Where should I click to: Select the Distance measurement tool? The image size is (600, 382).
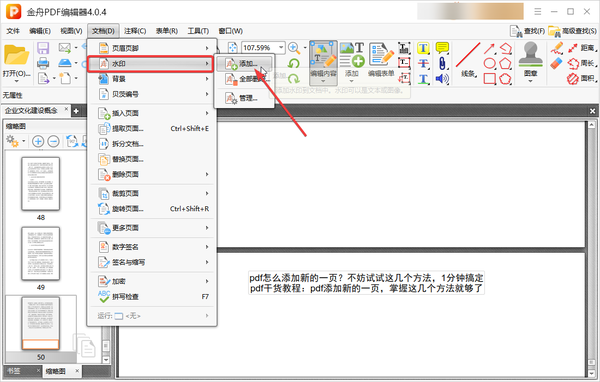click(583, 48)
